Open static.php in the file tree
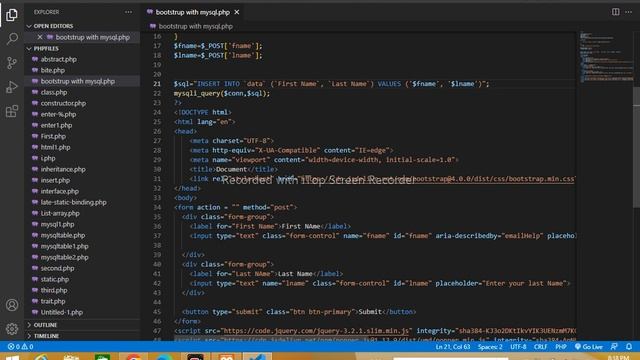This screenshot has width=640, height=360. point(55,280)
